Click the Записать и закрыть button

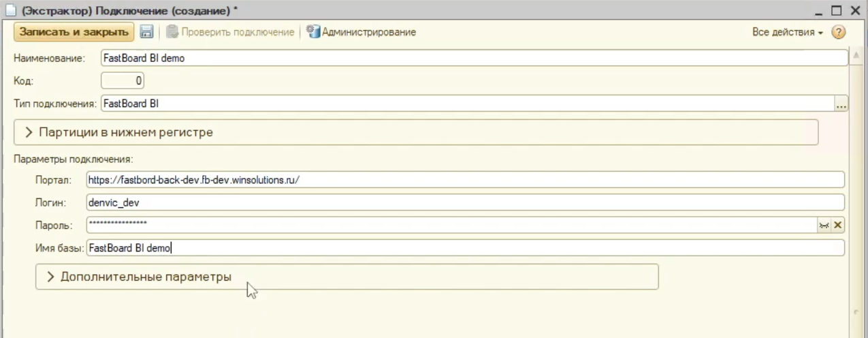click(x=74, y=32)
